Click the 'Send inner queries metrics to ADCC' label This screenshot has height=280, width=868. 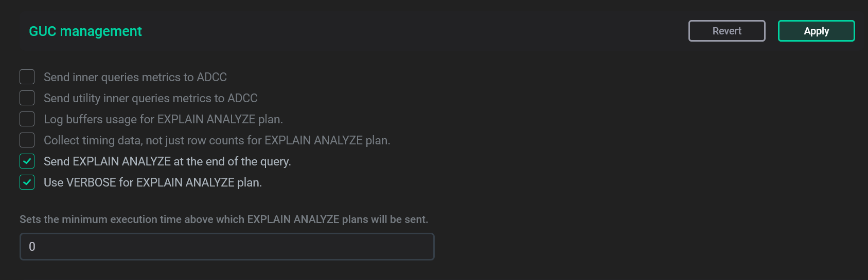point(135,77)
